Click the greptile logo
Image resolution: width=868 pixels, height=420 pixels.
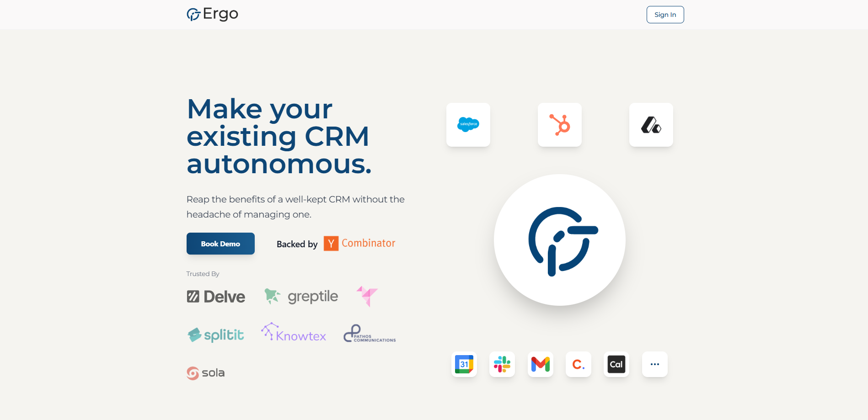tap(300, 296)
